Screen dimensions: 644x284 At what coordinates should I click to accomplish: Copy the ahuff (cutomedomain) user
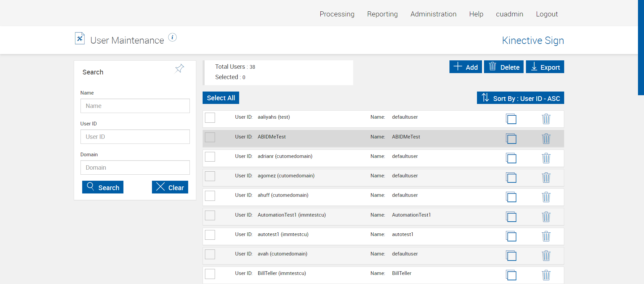511,197
